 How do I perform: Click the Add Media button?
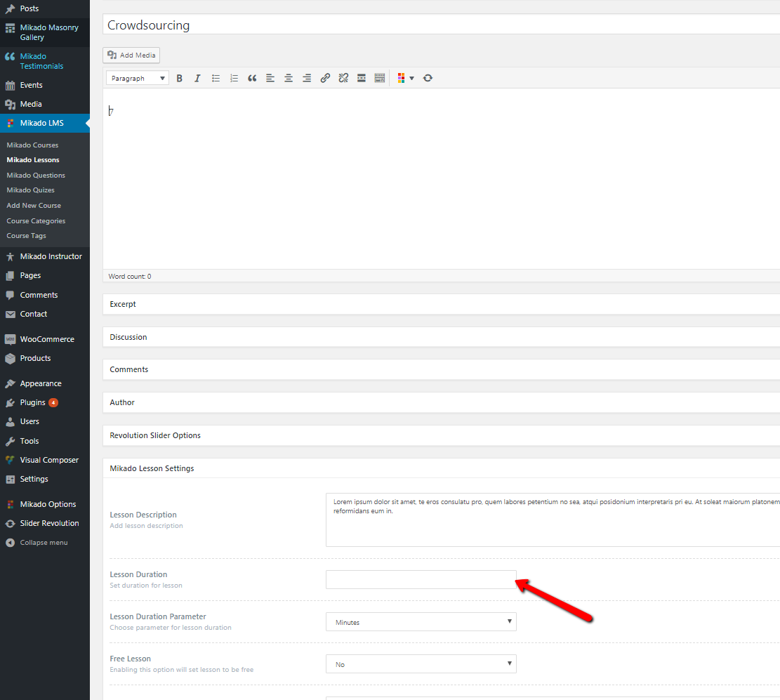click(131, 55)
